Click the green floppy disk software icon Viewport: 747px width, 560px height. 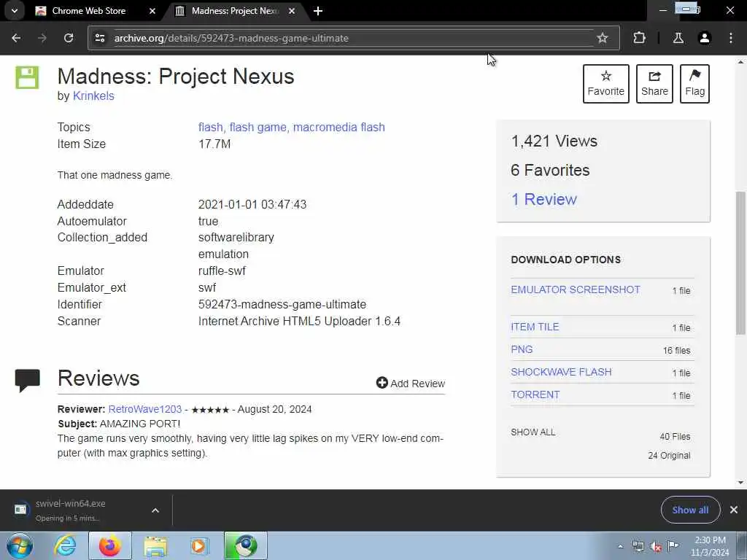(x=27, y=77)
